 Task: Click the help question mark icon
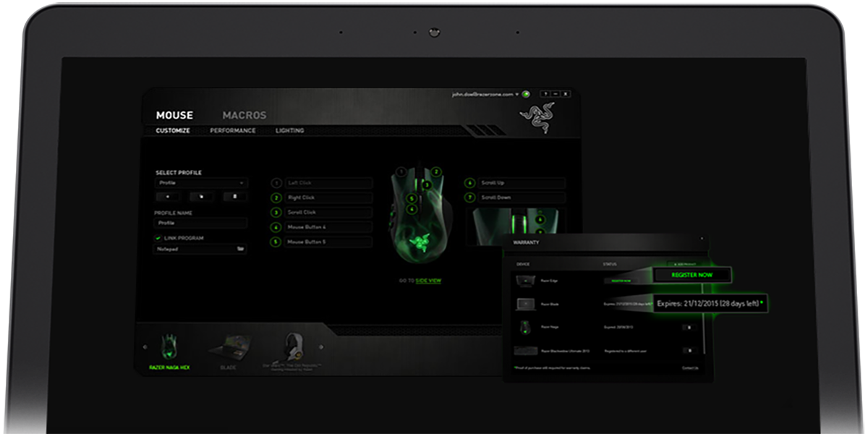click(x=544, y=94)
